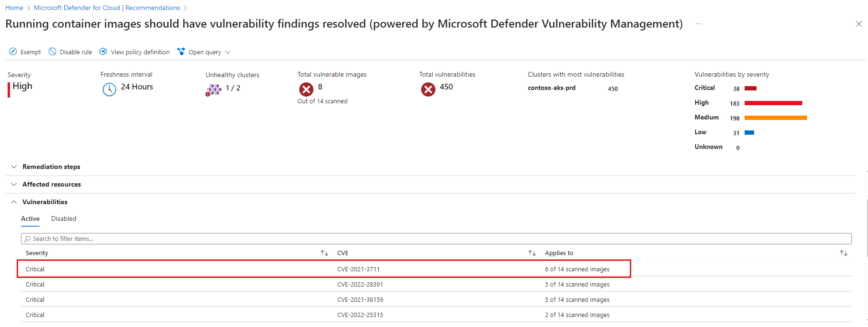Select the Active tab
The width and height of the screenshot is (868, 327).
pyautogui.click(x=30, y=219)
